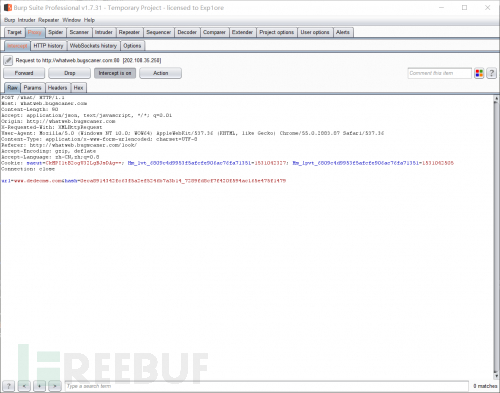
Task: Click the request editor vertical scrollbar
Action: tap(496, 237)
